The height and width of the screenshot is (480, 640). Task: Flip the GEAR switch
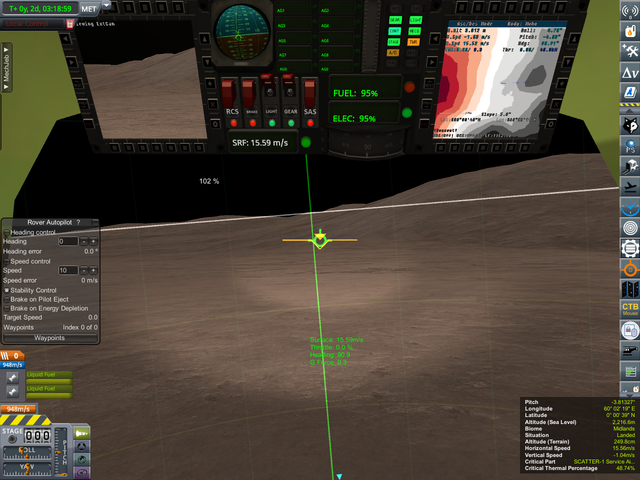[x=289, y=89]
